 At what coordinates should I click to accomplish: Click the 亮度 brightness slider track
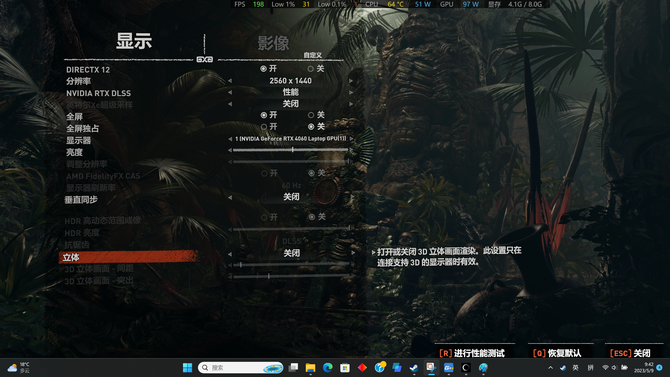[x=291, y=150]
